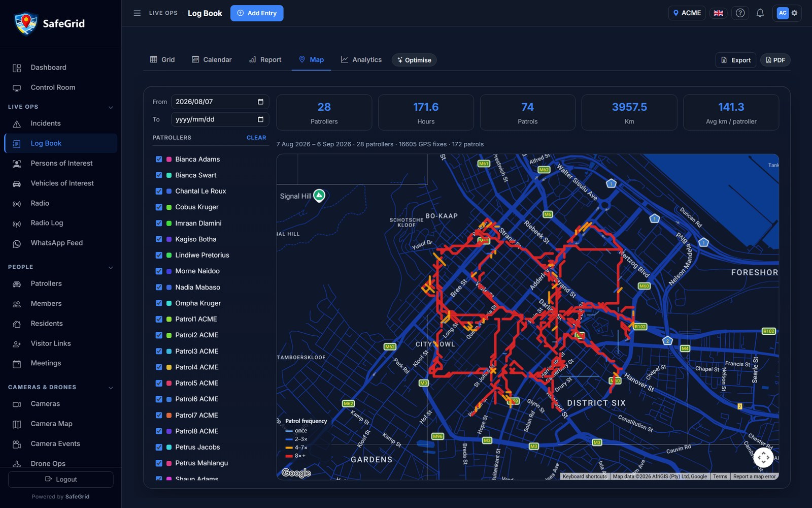Open the Radio Log icon
The height and width of the screenshot is (508, 812).
coord(17,224)
